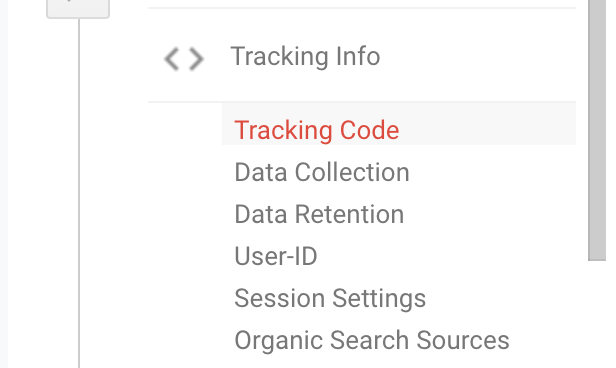Select Organic Search Sources

[x=372, y=340]
